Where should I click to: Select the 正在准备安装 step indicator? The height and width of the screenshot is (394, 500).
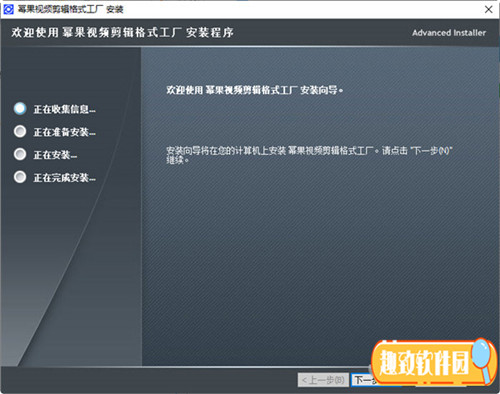20,132
